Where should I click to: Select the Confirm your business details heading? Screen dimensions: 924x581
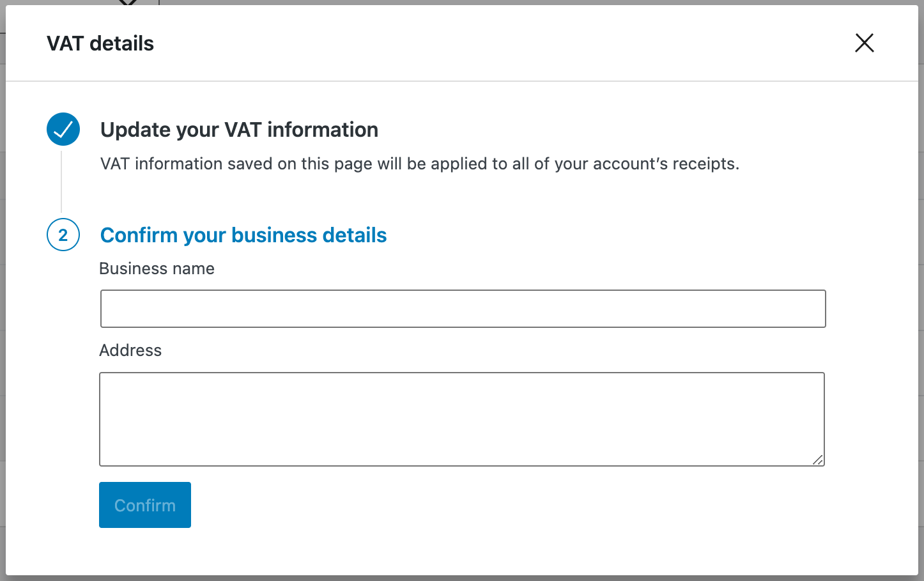click(243, 235)
